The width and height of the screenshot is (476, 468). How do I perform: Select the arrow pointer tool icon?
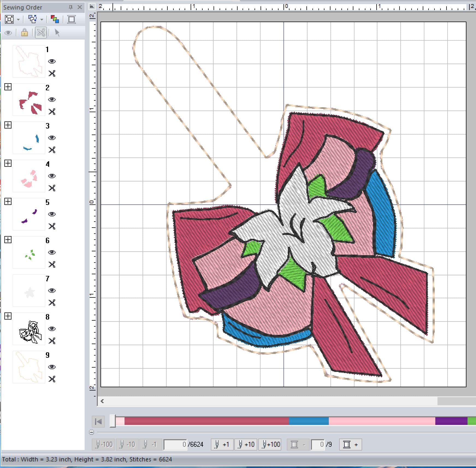click(x=57, y=33)
